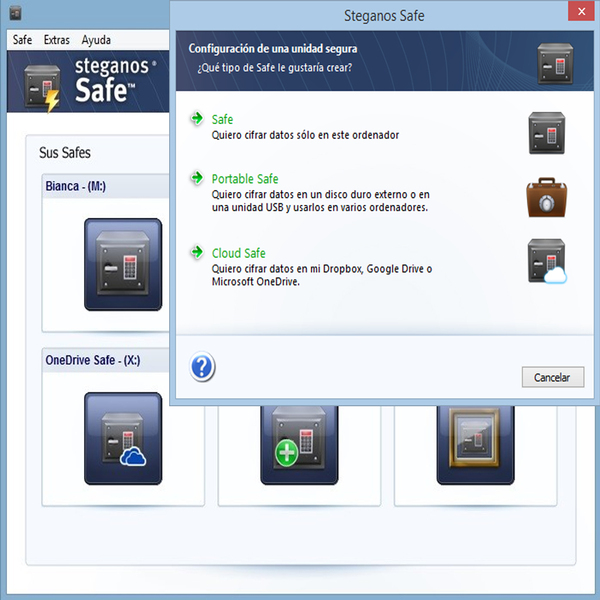Choose the Safe option link
The width and height of the screenshot is (600, 600).
click(222, 119)
